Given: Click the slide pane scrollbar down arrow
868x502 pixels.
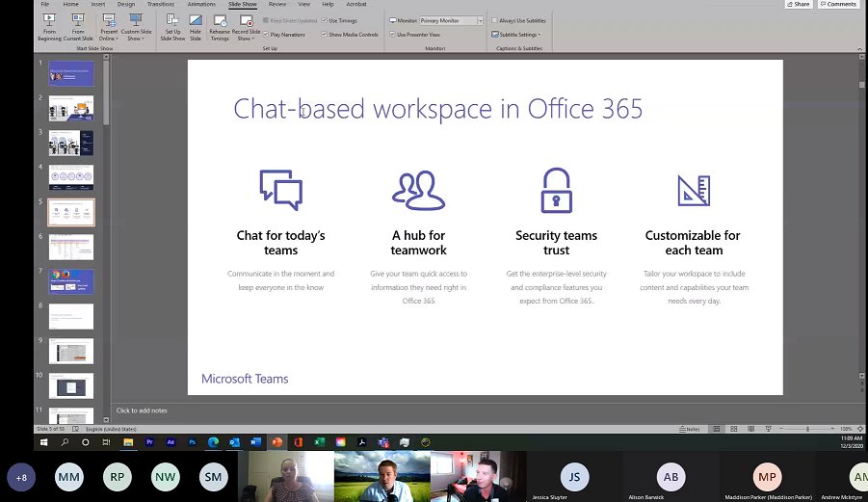Looking at the screenshot, I should click(861, 375).
